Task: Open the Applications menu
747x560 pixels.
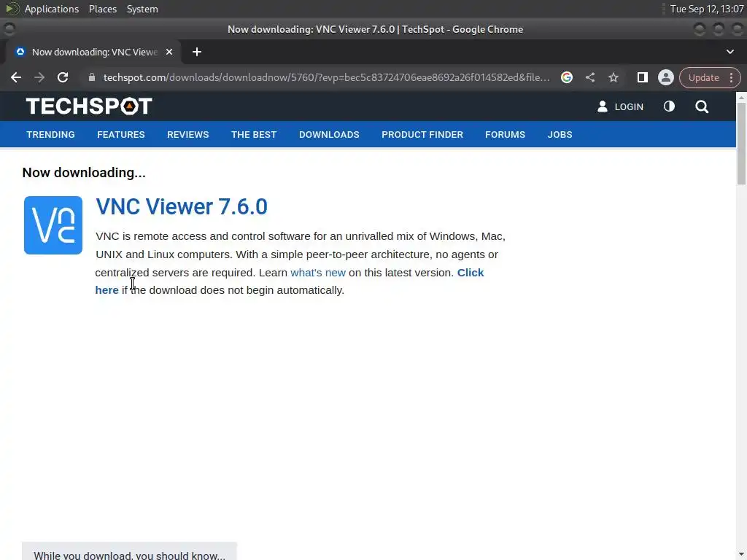Action: (52, 9)
